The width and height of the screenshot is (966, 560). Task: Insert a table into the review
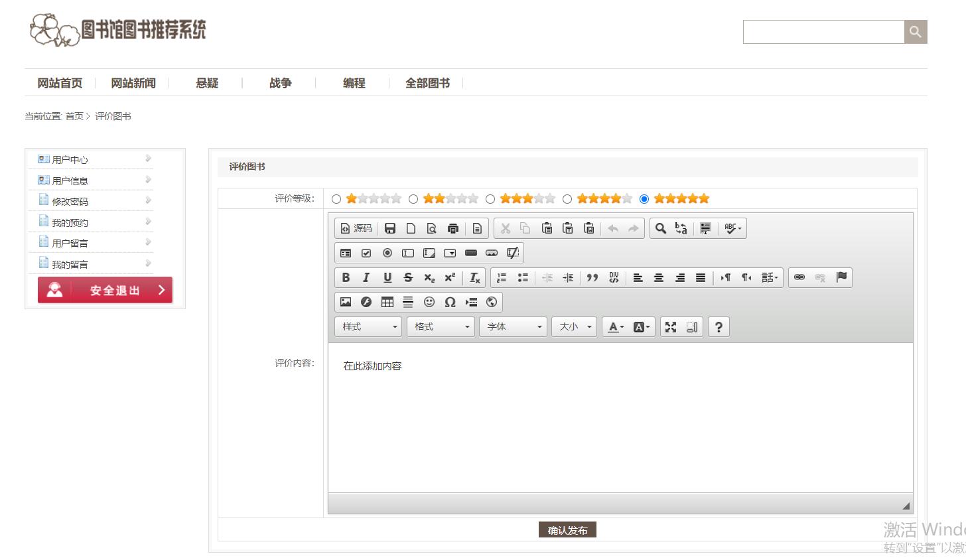tap(387, 302)
